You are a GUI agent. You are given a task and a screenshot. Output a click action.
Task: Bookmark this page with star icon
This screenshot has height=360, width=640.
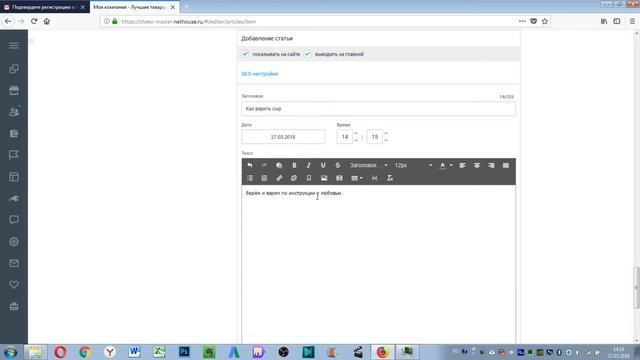545,21
